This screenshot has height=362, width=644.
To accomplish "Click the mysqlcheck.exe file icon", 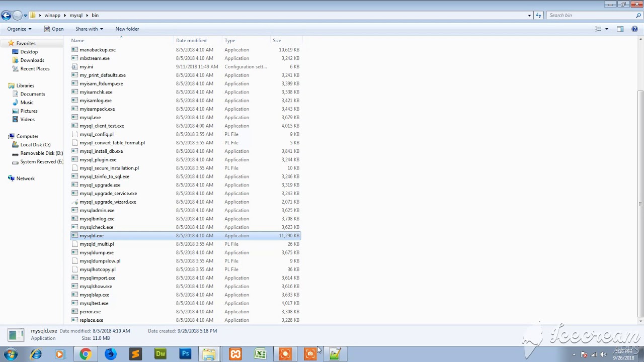I will [75, 227].
